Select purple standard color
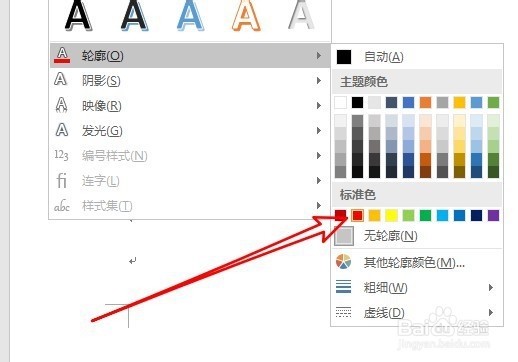The image size is (518, 362). [x=493, y=215]
